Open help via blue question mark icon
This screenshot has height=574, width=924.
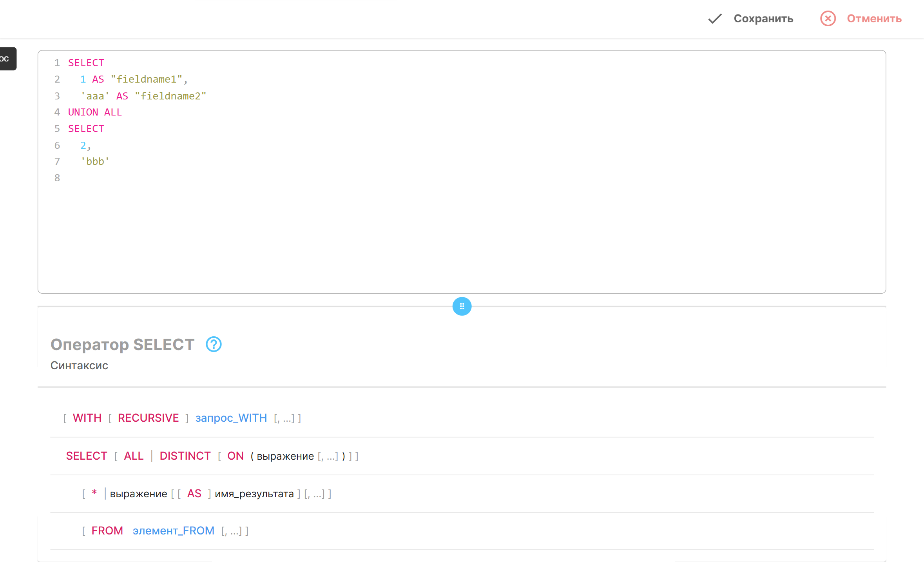(x=214, y=345)
